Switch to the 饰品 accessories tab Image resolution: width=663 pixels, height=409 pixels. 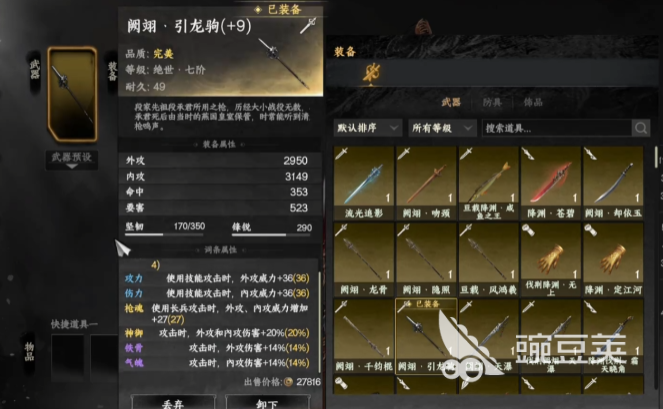[x=533, y=102]
